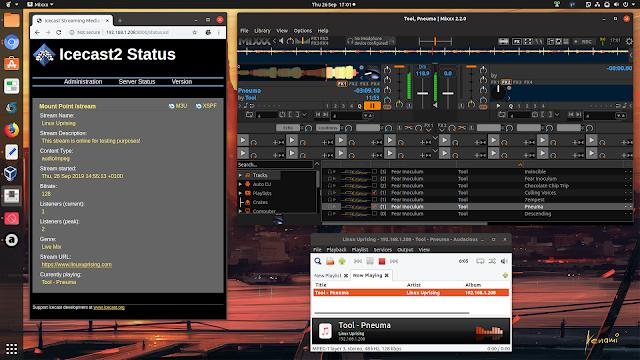Image resolution: width=640 pixels, height=360 pixels.
Task: Open Audacious Services menu
Action: coord(382,249)
